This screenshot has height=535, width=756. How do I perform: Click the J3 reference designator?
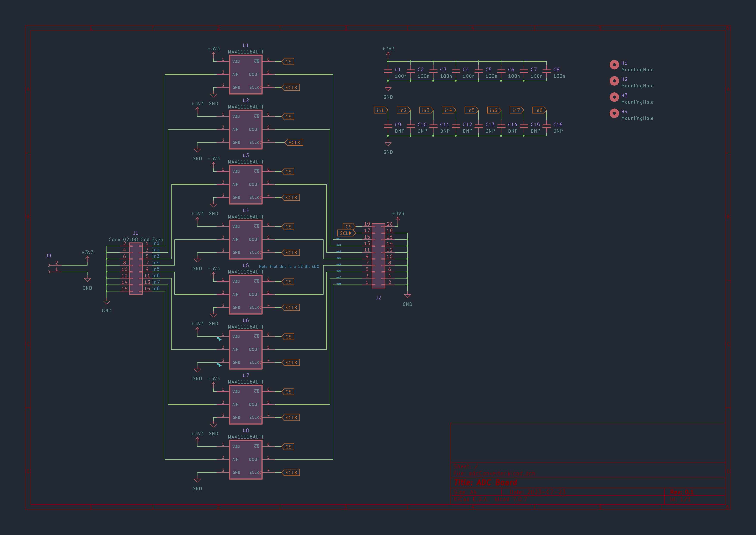[x=49, y=256]
